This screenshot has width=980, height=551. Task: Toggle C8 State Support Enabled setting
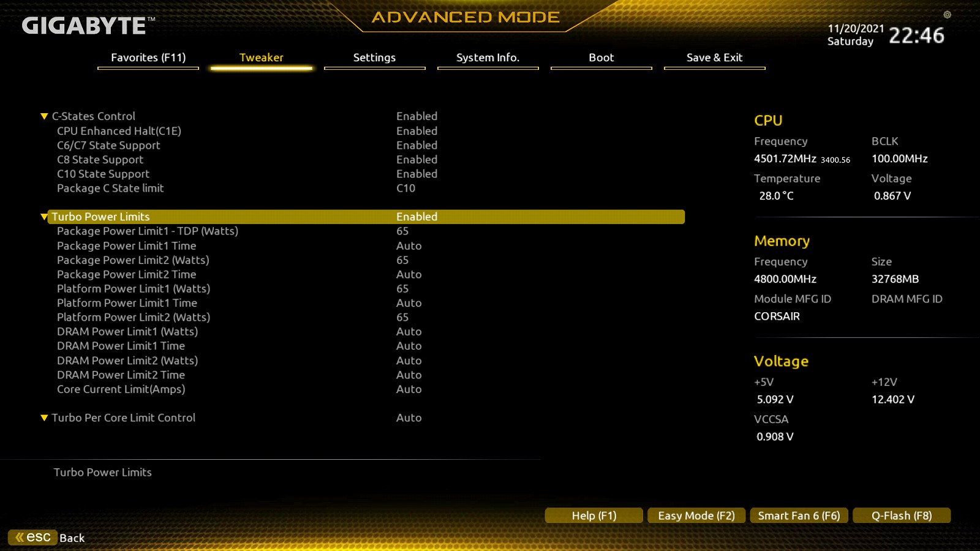coord(417,160)
